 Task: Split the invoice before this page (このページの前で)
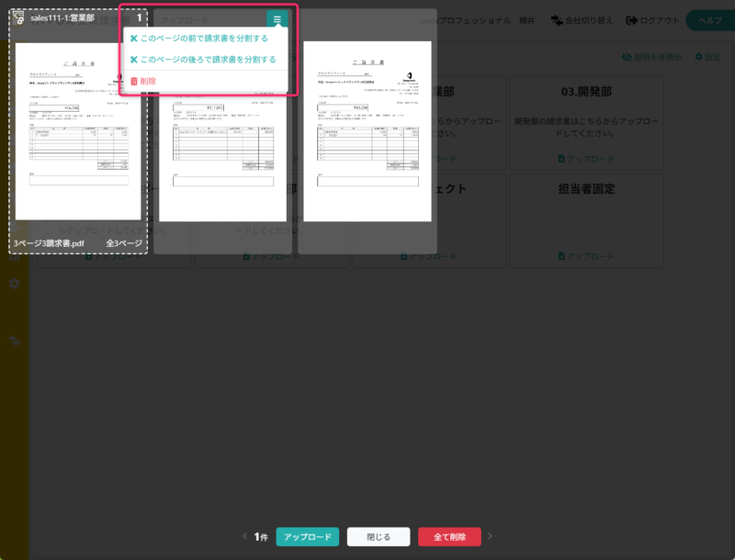(199, 39)
